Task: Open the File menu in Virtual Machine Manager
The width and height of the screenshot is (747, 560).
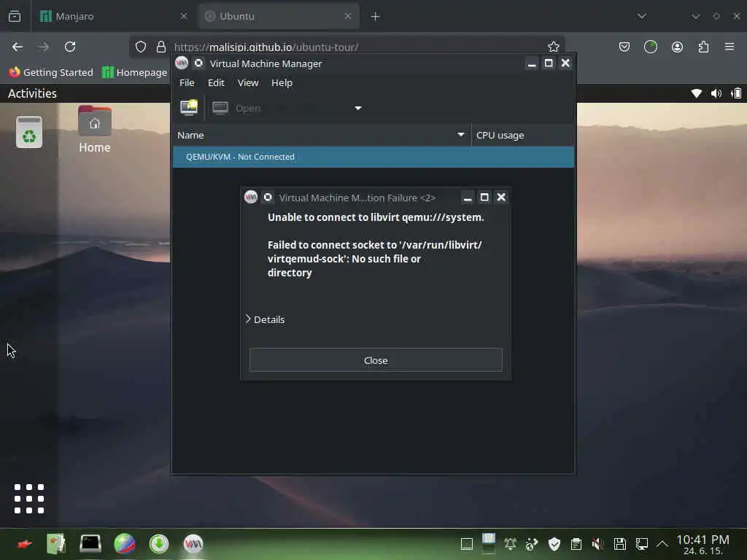Action: point(187,83)
